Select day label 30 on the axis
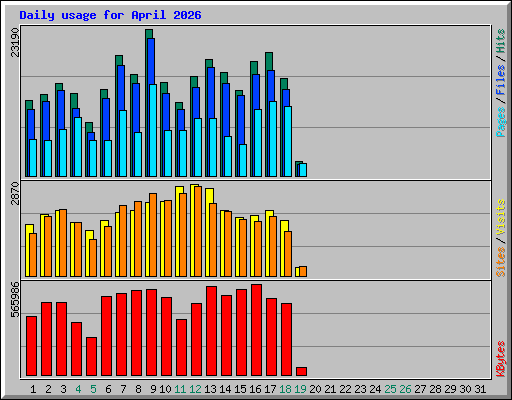 point(465,389)
